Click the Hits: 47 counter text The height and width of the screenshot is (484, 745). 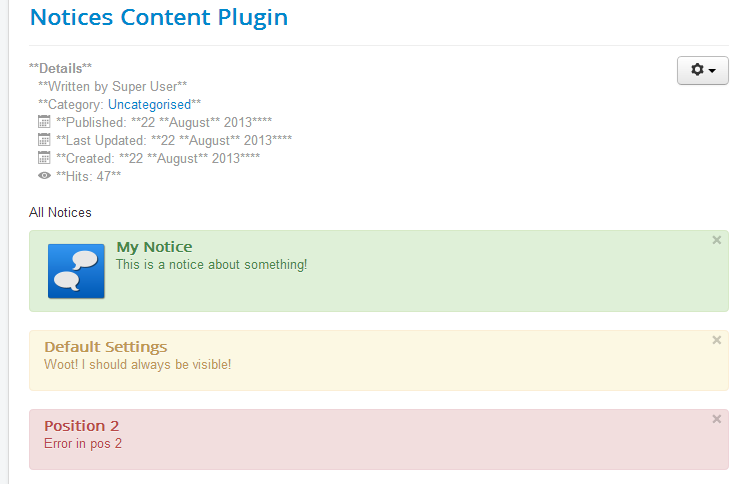(88, 176)
